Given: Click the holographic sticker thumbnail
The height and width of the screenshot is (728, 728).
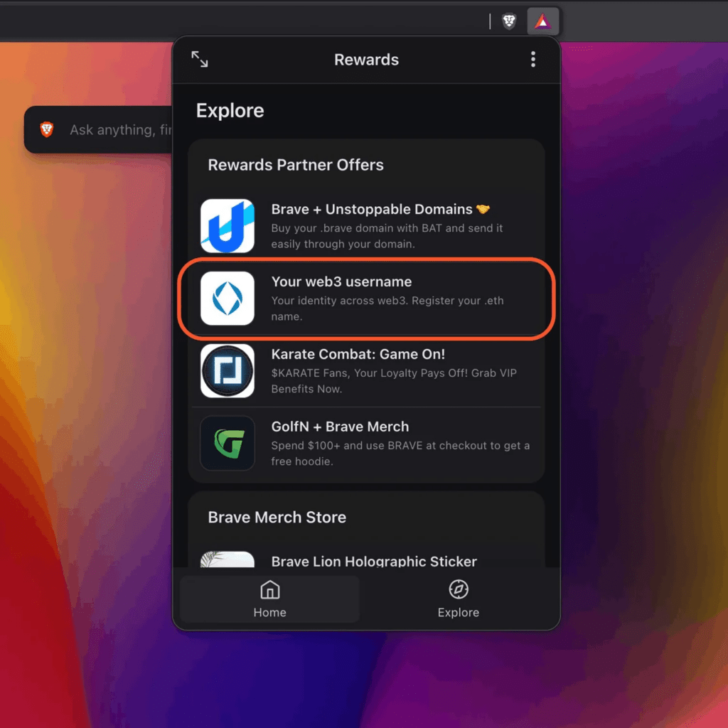Looking at the screenshot, I should (227, 559).
